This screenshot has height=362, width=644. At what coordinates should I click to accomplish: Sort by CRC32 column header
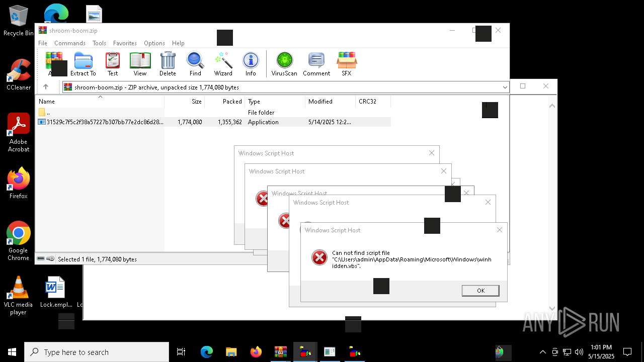373,102
